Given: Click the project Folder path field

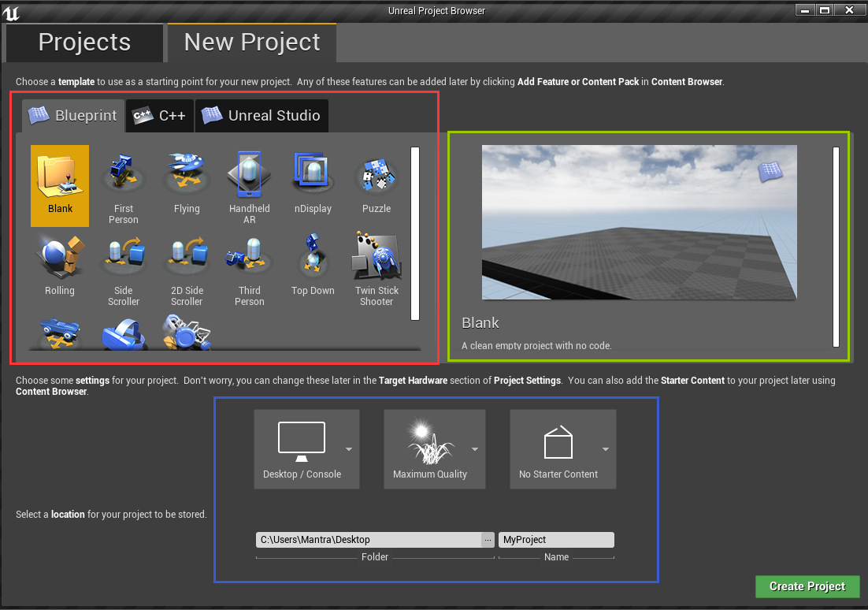Looking at the screenshot, I should pyautogui.click(x=369, y=540).
